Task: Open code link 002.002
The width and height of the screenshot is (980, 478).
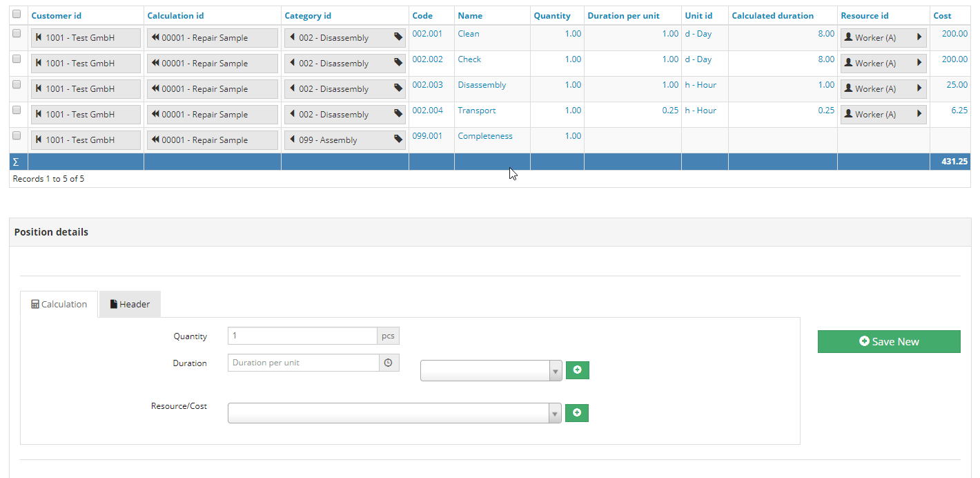Action: 428,59
